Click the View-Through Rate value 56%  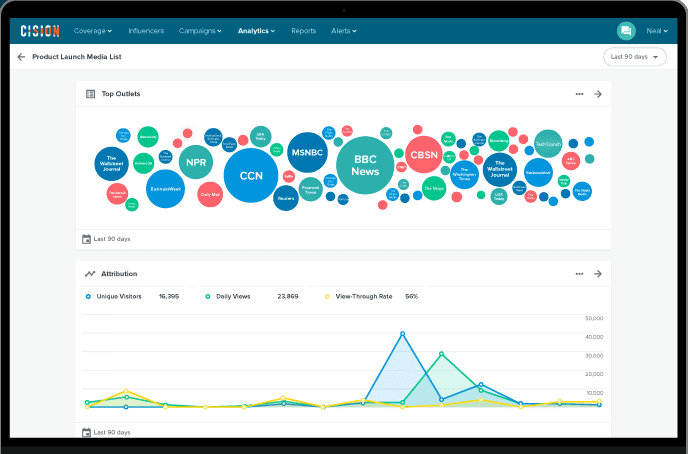click(x=412, y=297)
